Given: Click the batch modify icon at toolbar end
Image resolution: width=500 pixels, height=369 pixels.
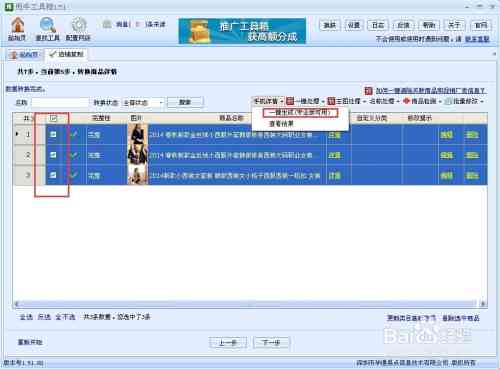Looking at the screenshot, I should tap(449, 101).
